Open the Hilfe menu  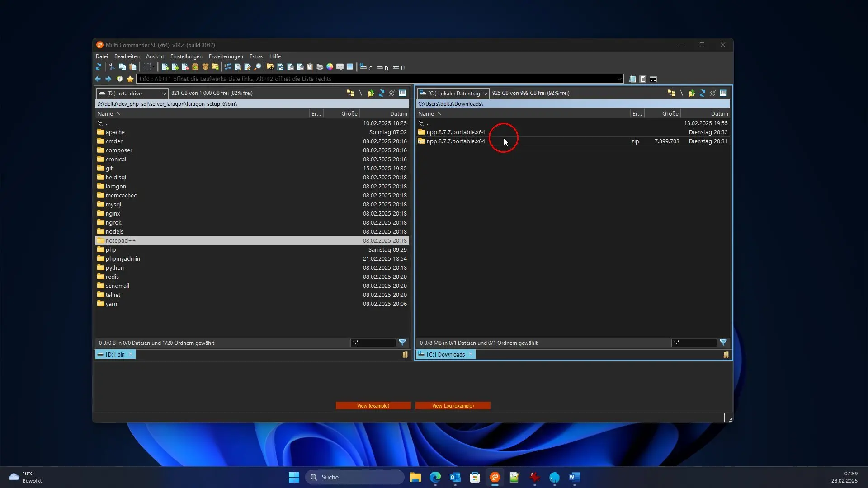[x=275, y=56]
